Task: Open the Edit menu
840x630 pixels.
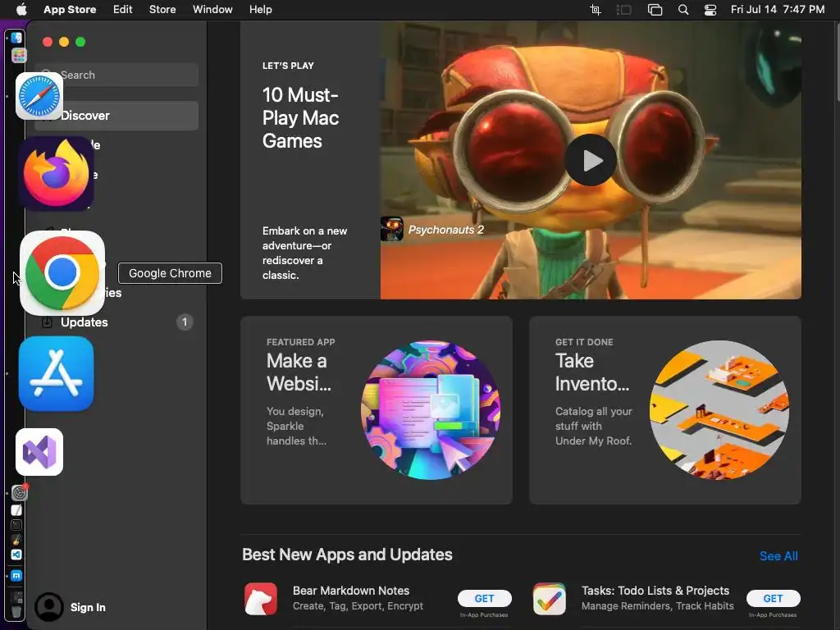Action: [x=123, y=9]
